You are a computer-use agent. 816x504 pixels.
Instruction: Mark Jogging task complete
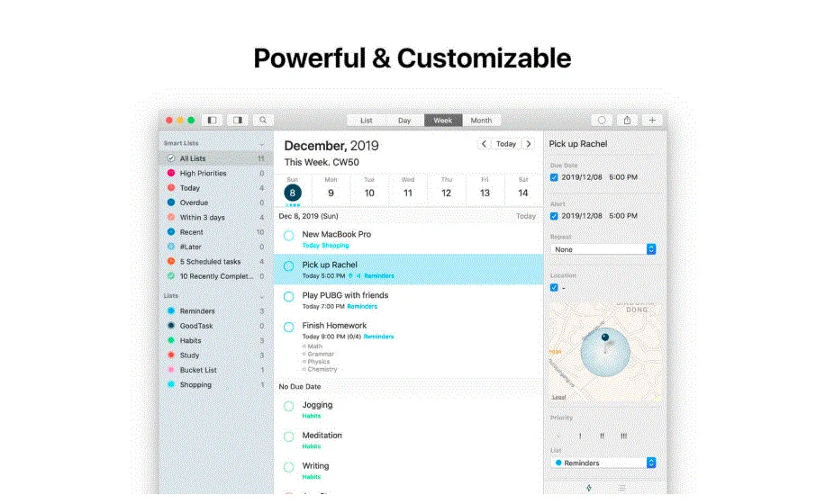288,406
